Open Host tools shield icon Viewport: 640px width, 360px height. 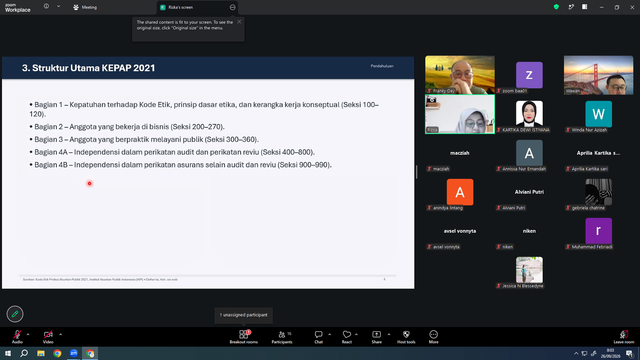pyautogui.click(x=406, y=335)
